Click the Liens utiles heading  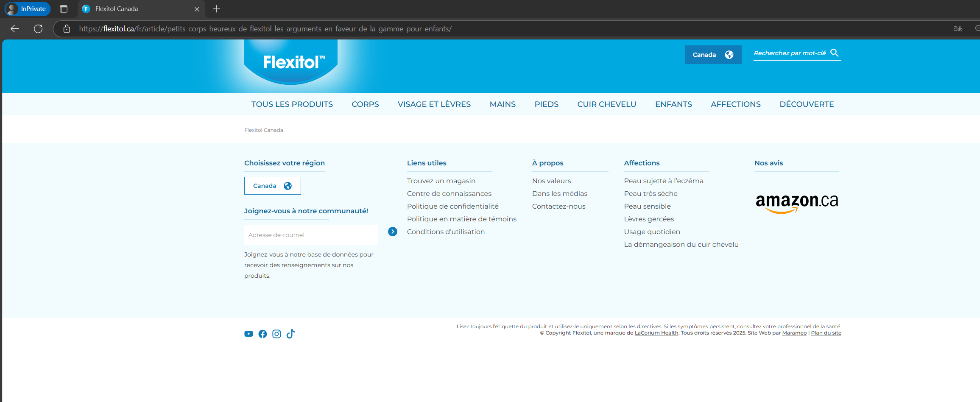(427, 163)
